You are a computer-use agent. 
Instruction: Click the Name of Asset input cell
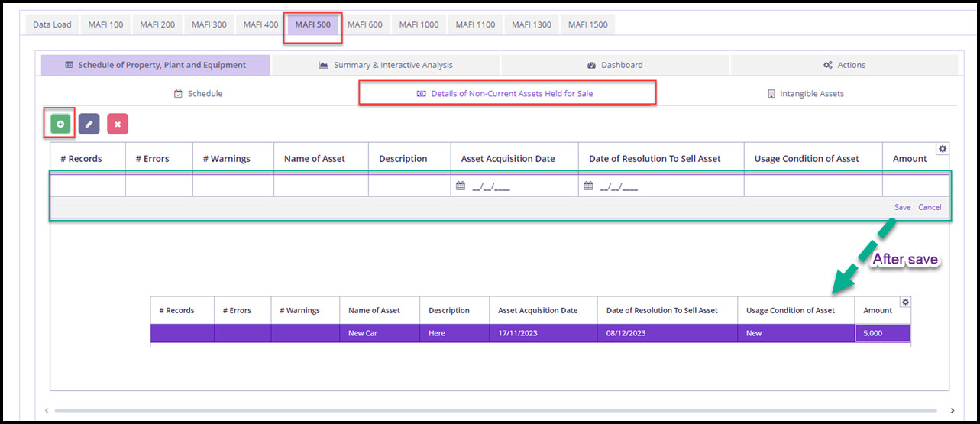321,186
